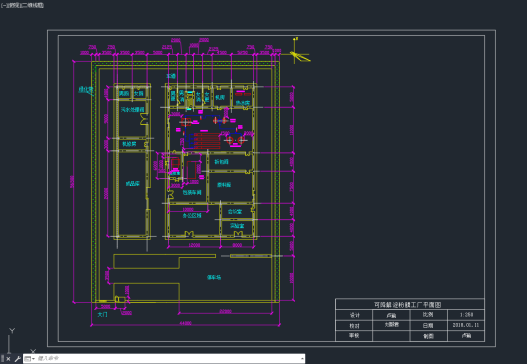Click the command line grip handle
The height and width of the screenshot is (364, 527).
[x=3, y=359]
